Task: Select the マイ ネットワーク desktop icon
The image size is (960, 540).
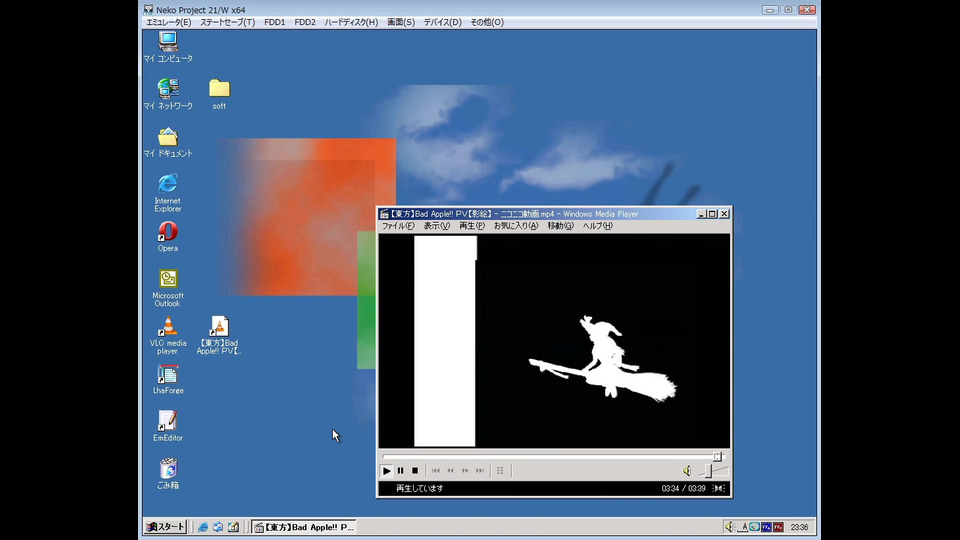Action: 168,94
